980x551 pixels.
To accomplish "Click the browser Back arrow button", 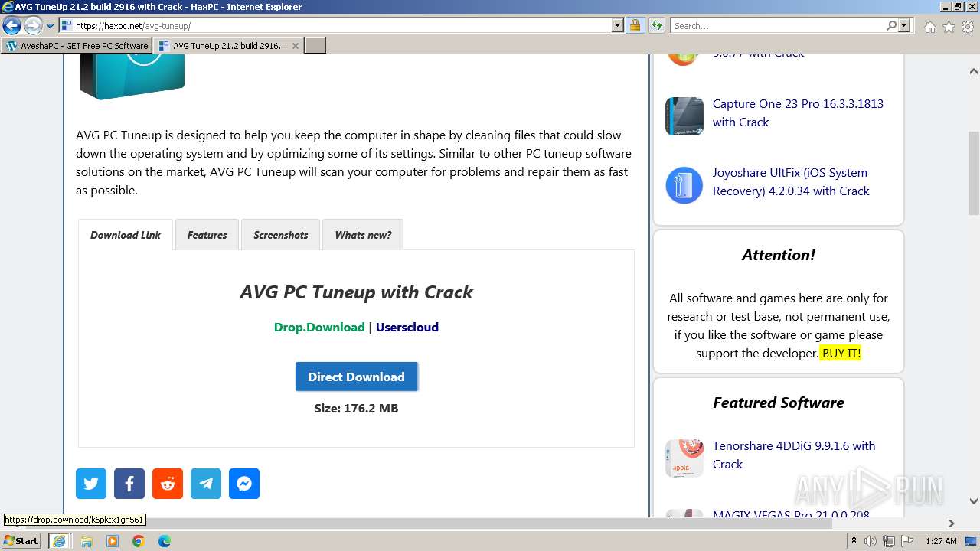I will point(11,26).
